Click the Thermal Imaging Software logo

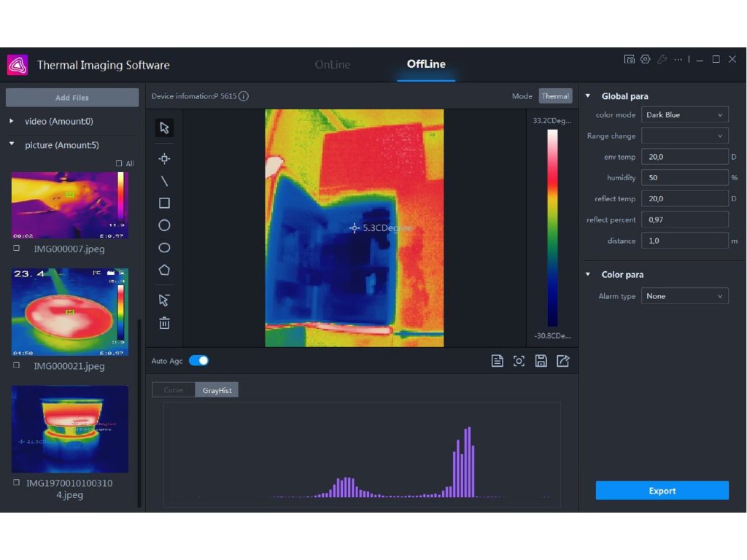18,65
